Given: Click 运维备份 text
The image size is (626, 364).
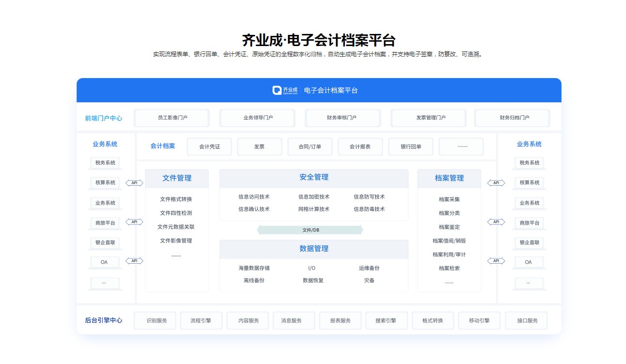Looking at the screenshot, I should point(369,268).
